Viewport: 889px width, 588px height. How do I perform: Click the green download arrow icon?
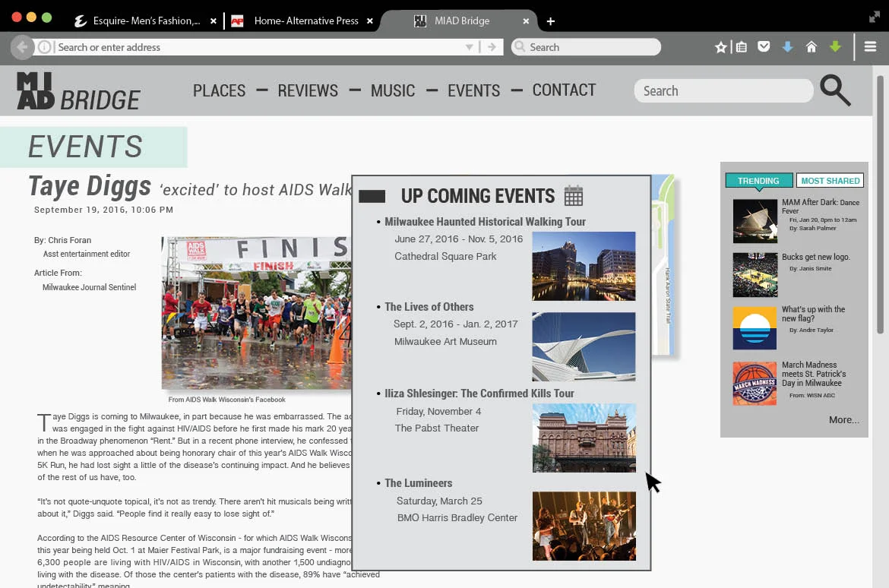pyautogui.click(x=835, y=46)
